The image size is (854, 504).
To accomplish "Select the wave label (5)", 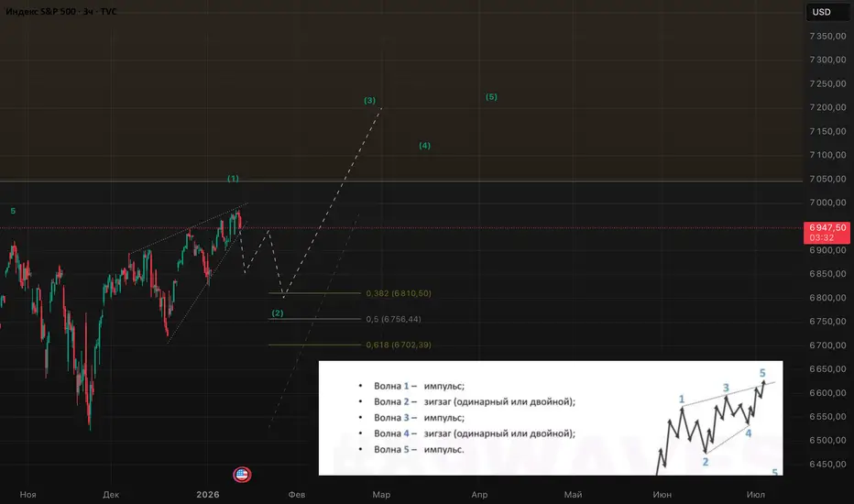I will (x=491, y=96).
